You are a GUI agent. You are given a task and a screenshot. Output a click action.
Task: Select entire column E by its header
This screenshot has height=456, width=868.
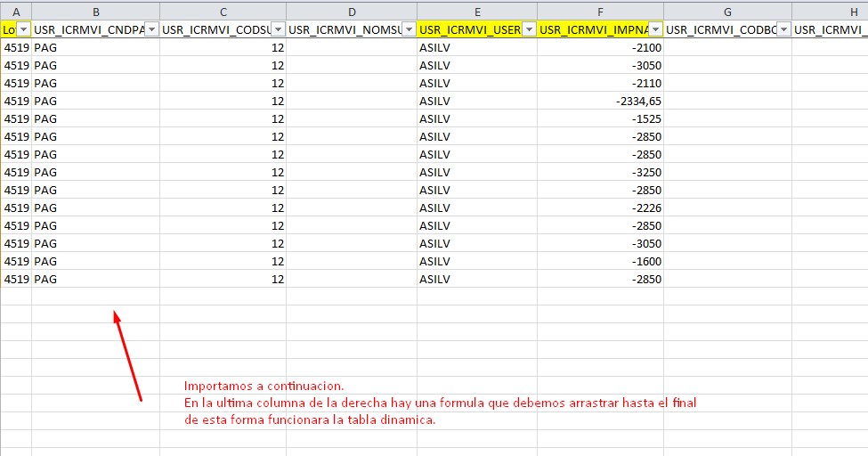coord(477,12)
